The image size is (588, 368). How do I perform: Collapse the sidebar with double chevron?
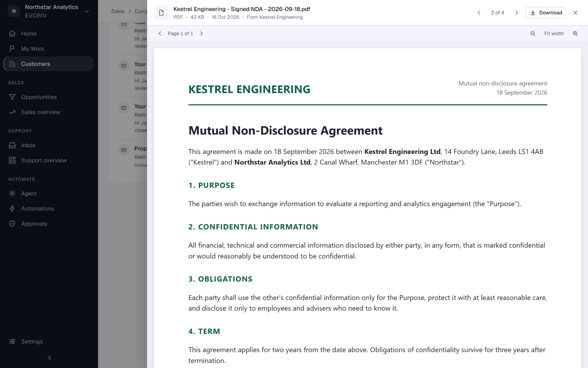49,358
